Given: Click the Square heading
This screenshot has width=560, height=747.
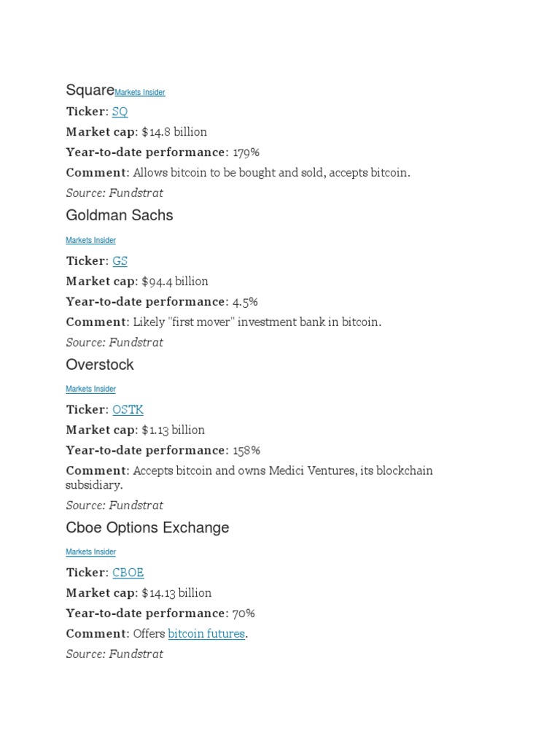Looking at the screenshot, I should coord(90,90).
